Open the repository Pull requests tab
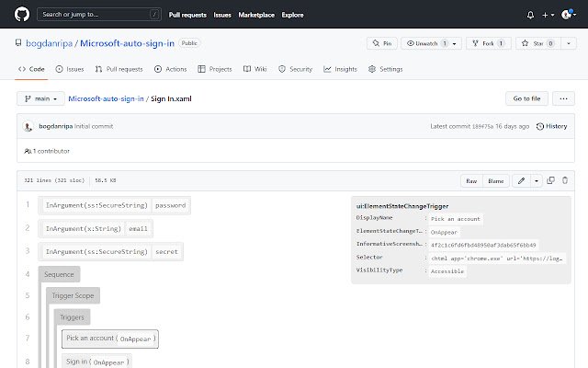The width and height of the screenshot is (588, 368). [119, 69]
